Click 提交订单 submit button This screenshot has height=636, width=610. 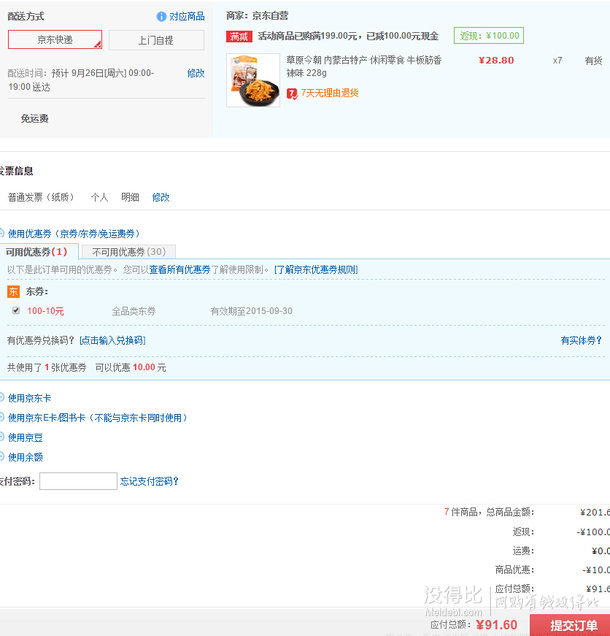[570, 625]
